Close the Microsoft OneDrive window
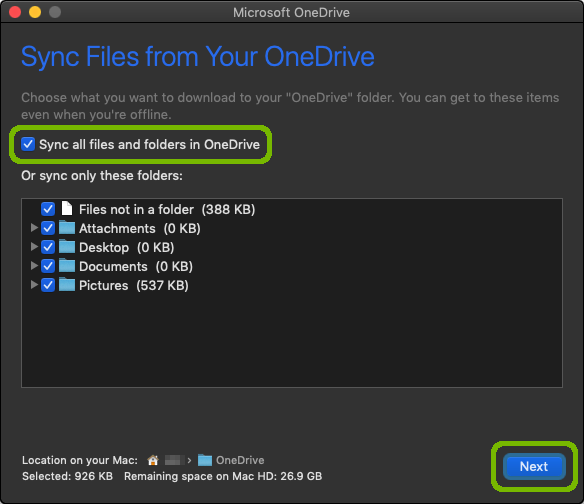Viewport: 584px width, 504px height. tap(15, 12)
